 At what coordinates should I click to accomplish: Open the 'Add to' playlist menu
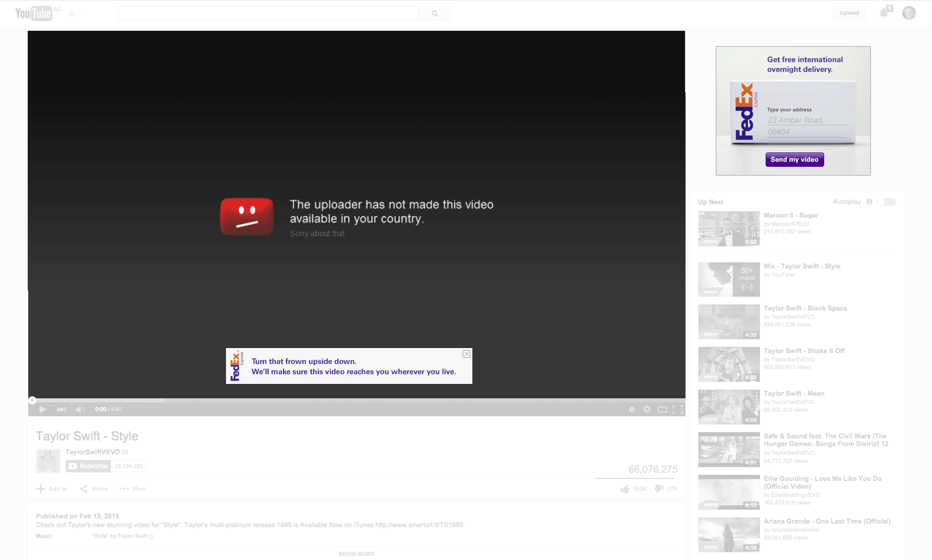(51, 489)
